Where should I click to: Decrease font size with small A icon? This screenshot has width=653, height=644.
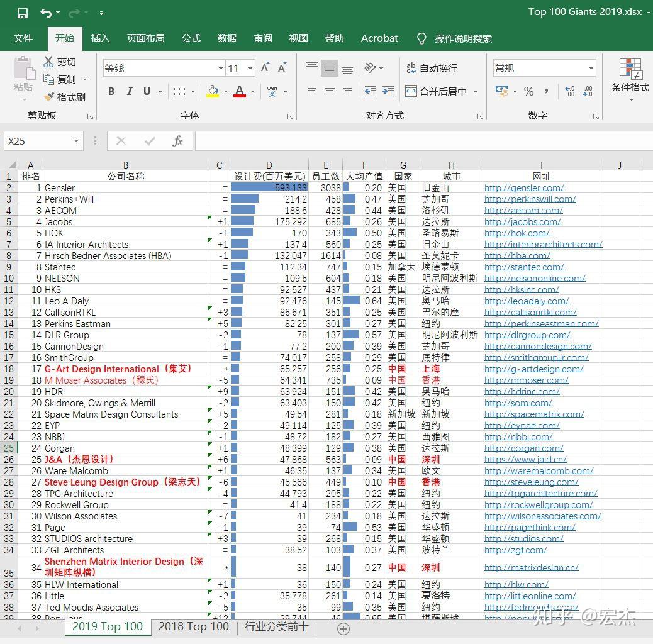click(x=282, y=68)
